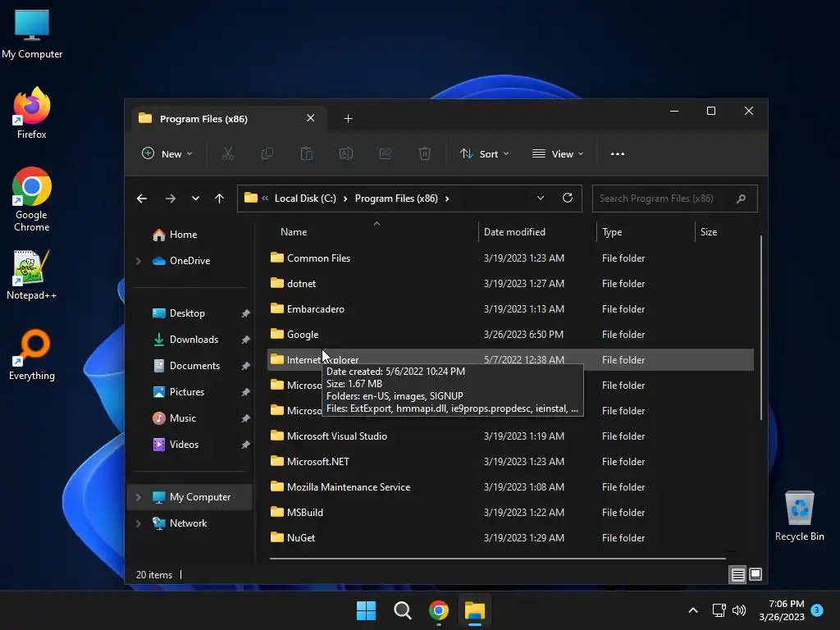Screen dimensions: 840x630
Task: Click the Delete trash icon
Action: tap(424, 153)
